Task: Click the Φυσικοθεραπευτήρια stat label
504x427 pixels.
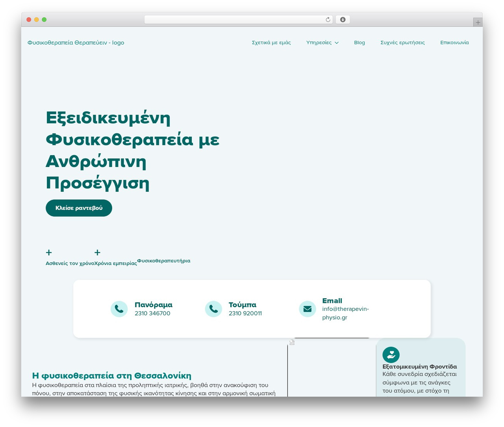Action: click(x=163, y=261)
